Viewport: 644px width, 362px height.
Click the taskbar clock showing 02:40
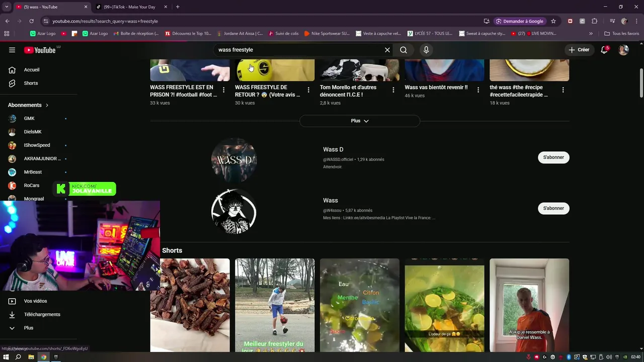click(x=635, y=357)
